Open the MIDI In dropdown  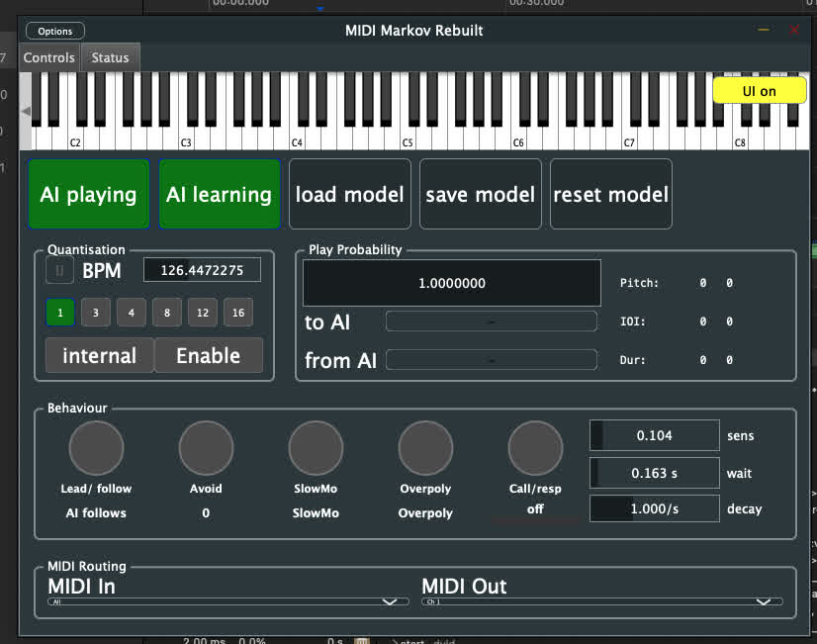pyautogui.click(x=228, y=601)
